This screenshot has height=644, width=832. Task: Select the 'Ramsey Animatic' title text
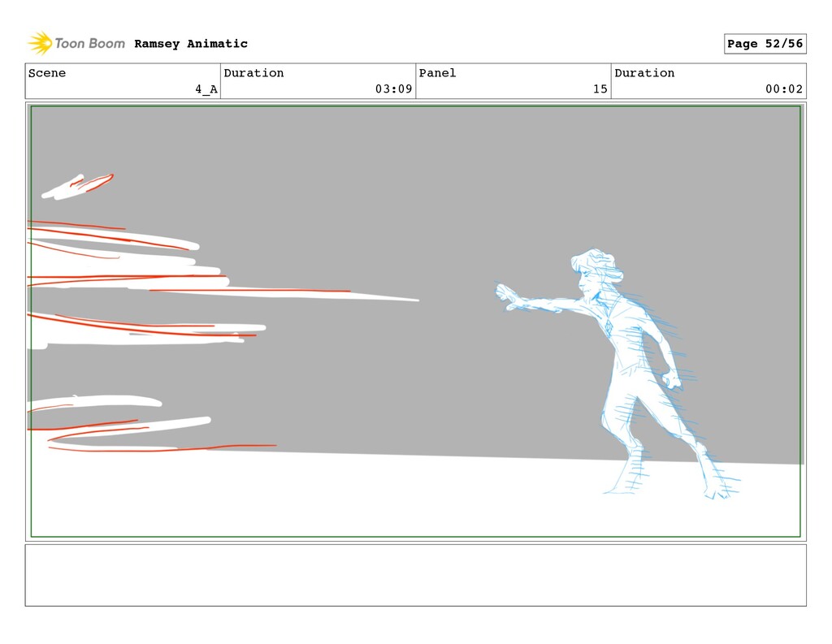point(191,44)
